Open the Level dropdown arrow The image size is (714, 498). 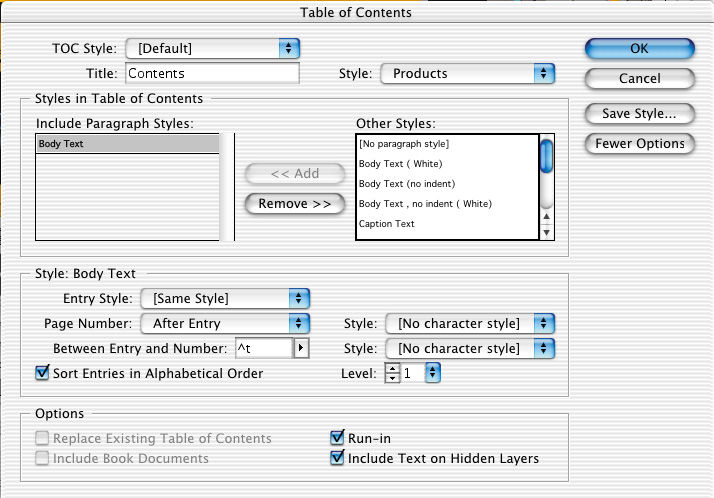pos(432,373)
